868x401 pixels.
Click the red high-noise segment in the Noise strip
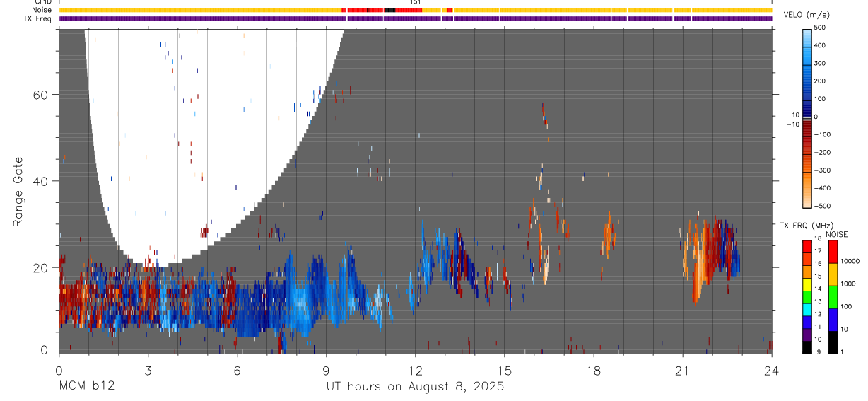365,10
